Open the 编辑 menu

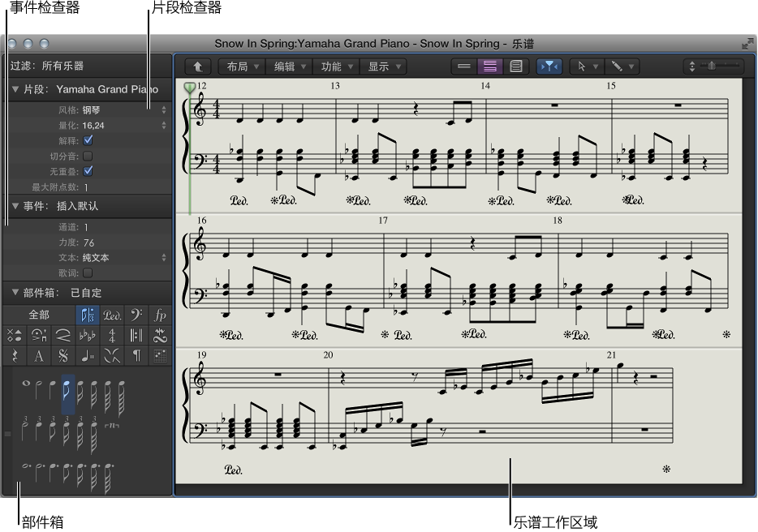pos(290,66)
